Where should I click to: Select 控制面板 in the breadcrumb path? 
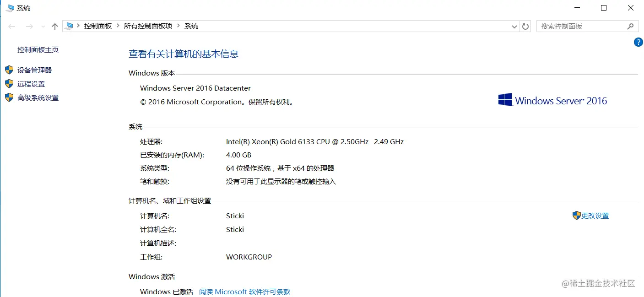tap(98, 26)
